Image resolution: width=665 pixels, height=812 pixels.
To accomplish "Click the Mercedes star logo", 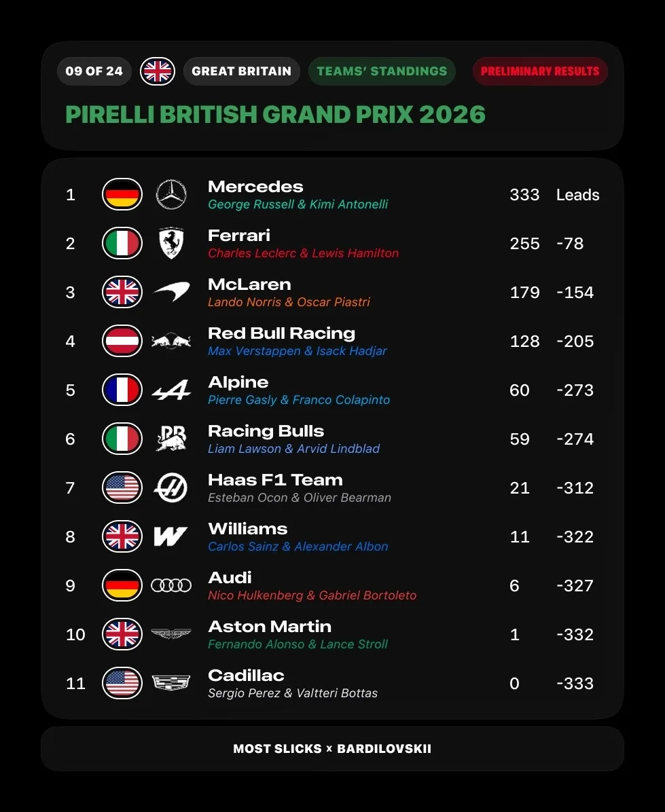I will [171, 195].
